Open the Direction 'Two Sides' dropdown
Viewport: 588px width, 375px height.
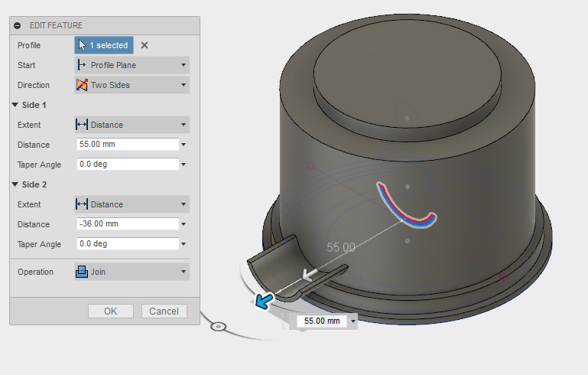pos(132,85)
